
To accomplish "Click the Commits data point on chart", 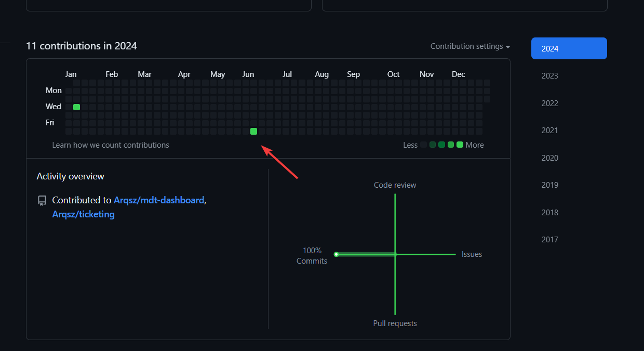I will click(x=337, y=254).
